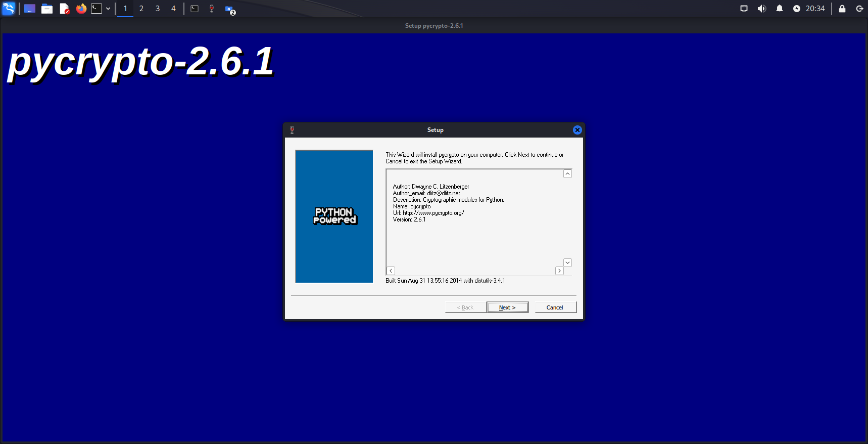Viewport: 868px width, 444px height.
Task: Switch to workspace 2
Action: (x=141, y=9)
